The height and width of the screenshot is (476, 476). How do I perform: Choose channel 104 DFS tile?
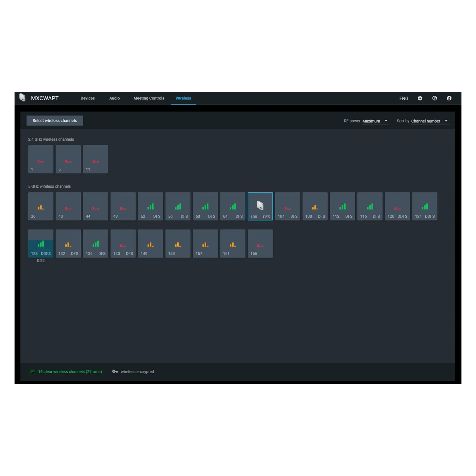(x=288, y=206)
